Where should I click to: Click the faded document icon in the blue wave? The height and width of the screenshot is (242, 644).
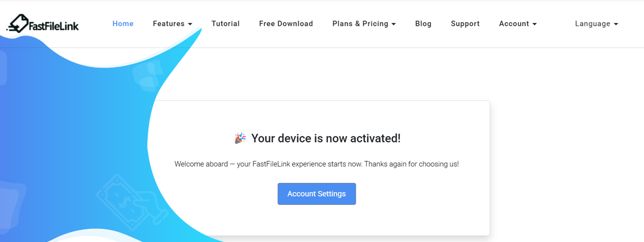147,75
